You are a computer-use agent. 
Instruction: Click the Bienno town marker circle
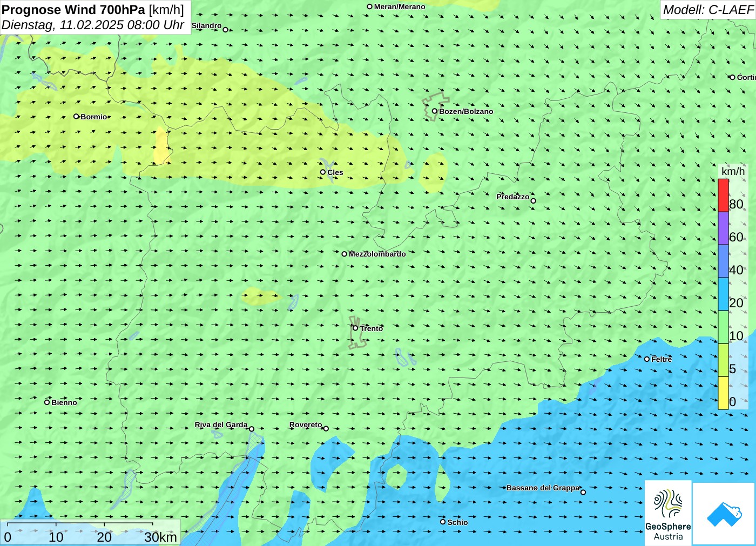pos(47,402)
